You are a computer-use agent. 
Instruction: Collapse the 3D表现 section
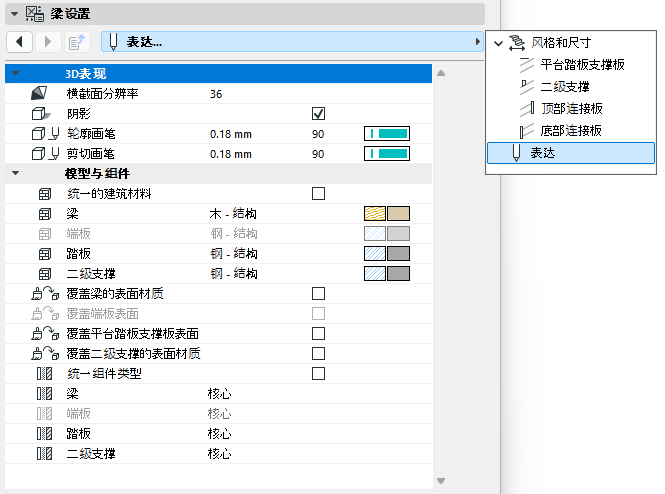pyautogui.click(x=16, y=73)
